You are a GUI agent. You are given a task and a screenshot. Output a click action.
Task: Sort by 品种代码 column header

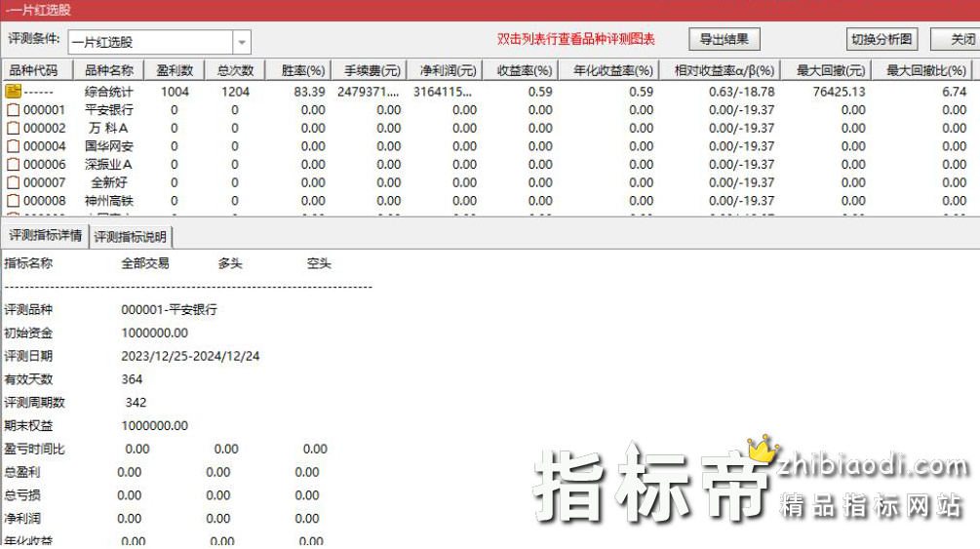pyautogui.click(x=37, y=70)
